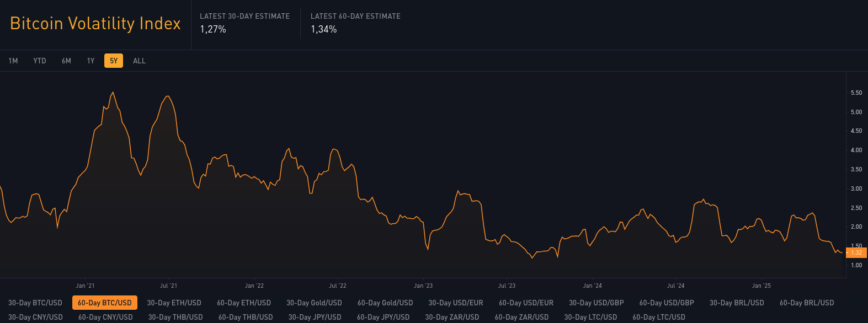Switch chart to 1Y range
The image size is (868, 323).
pos(90,61)
